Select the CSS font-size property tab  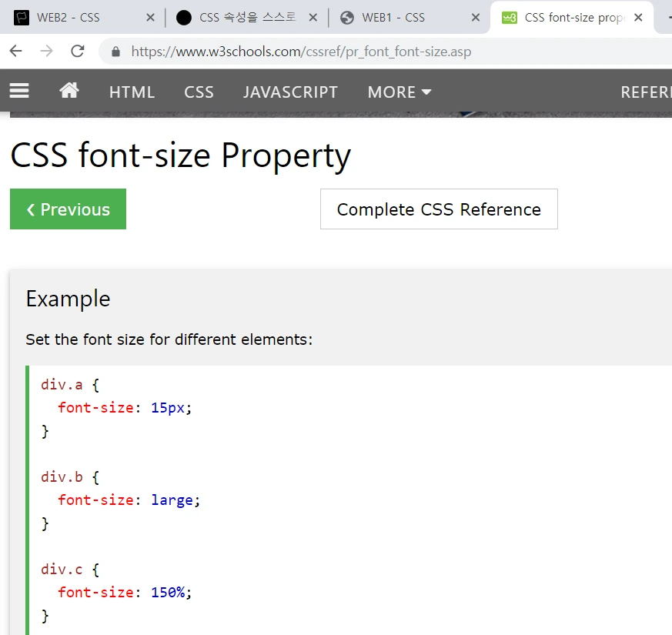coord(572,18)
